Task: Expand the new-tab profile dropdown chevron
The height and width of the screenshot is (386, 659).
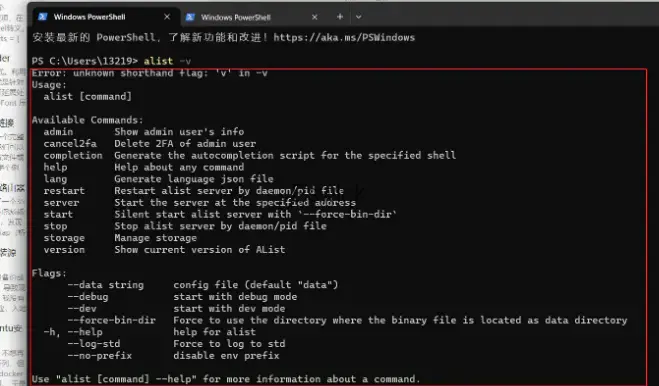Action: (358, 17)
